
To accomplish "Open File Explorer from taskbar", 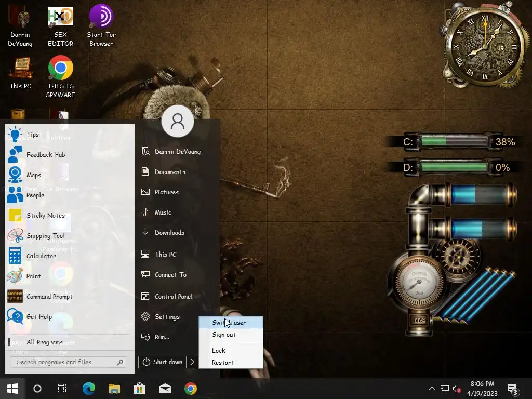I will [114, 389].
